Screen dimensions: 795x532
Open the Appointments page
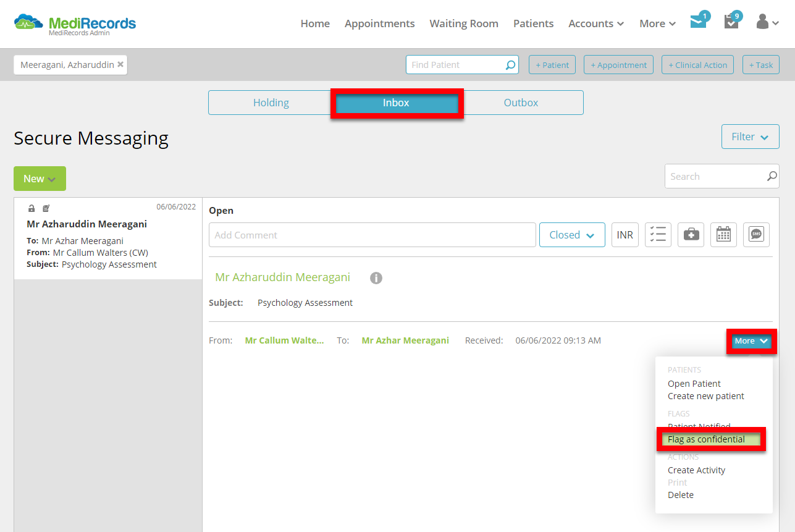(x=380, y=23)
